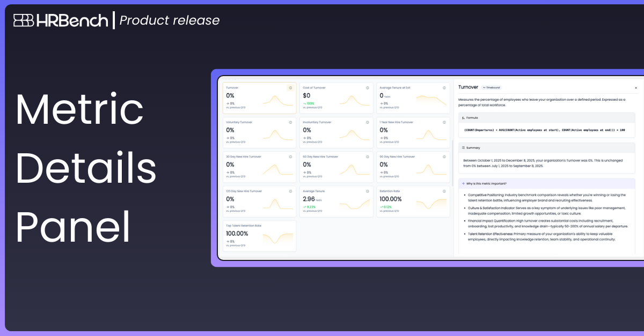This screenshot has height=336, width=644.
Task: Click the 'Product release' banner text
Action: tap(170, 20)
